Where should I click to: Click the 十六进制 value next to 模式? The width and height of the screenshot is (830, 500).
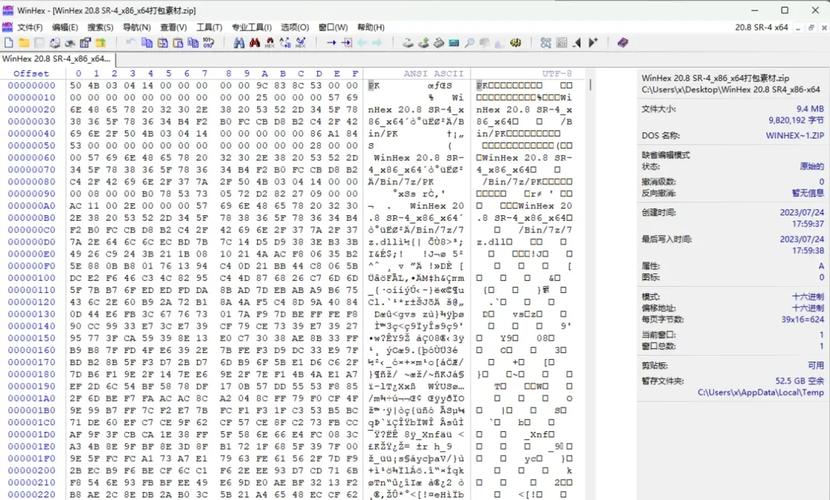(x=806, y=297)
